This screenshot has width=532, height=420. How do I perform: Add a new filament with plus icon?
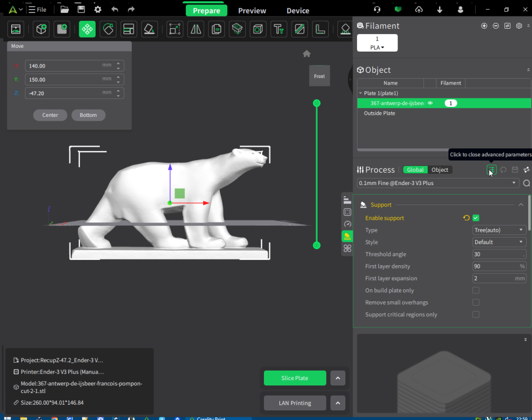(484, 26)
